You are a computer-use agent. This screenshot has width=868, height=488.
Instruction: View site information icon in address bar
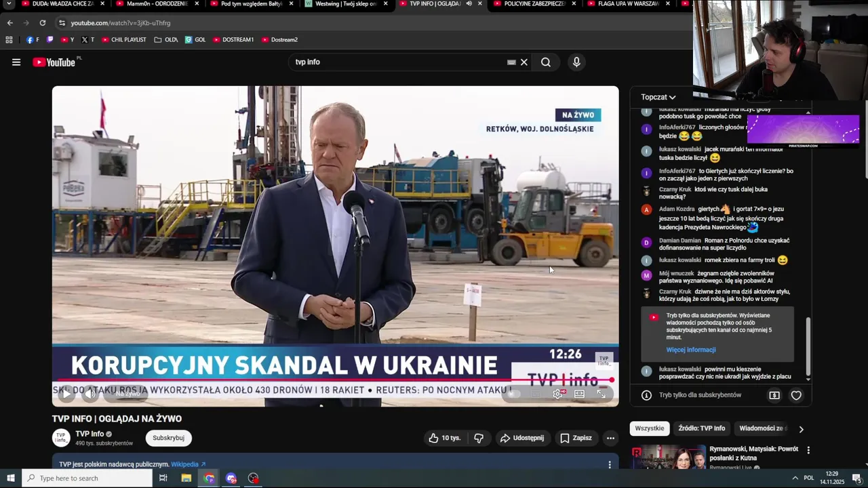click(62, 22)
